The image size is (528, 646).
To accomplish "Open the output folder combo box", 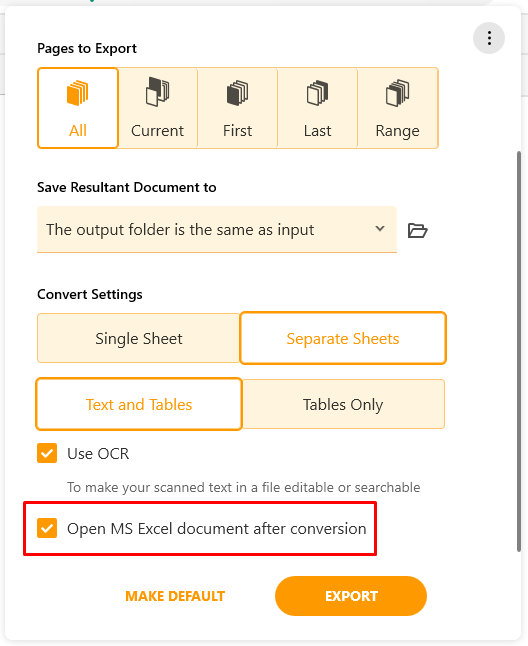I will click(217, 229).
